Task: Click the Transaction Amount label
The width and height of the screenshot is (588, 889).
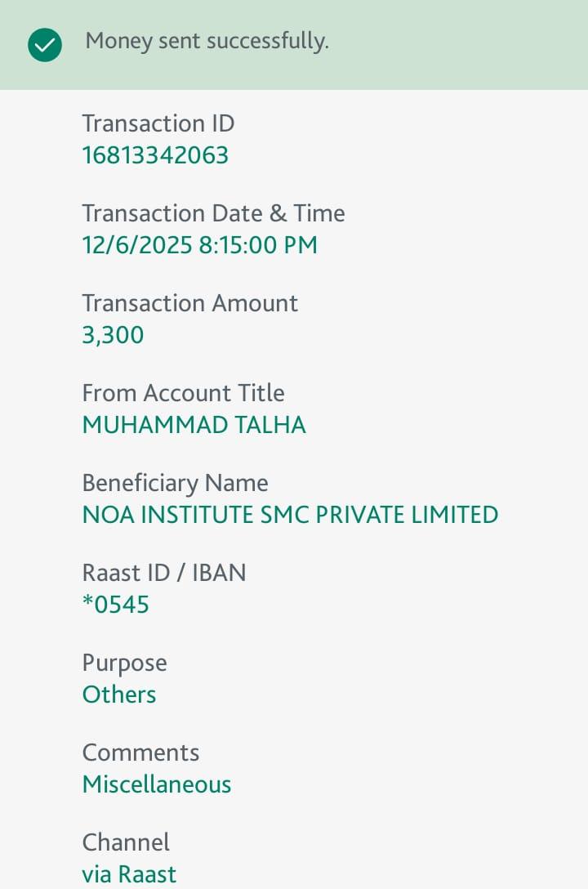Action: [189, 303]
